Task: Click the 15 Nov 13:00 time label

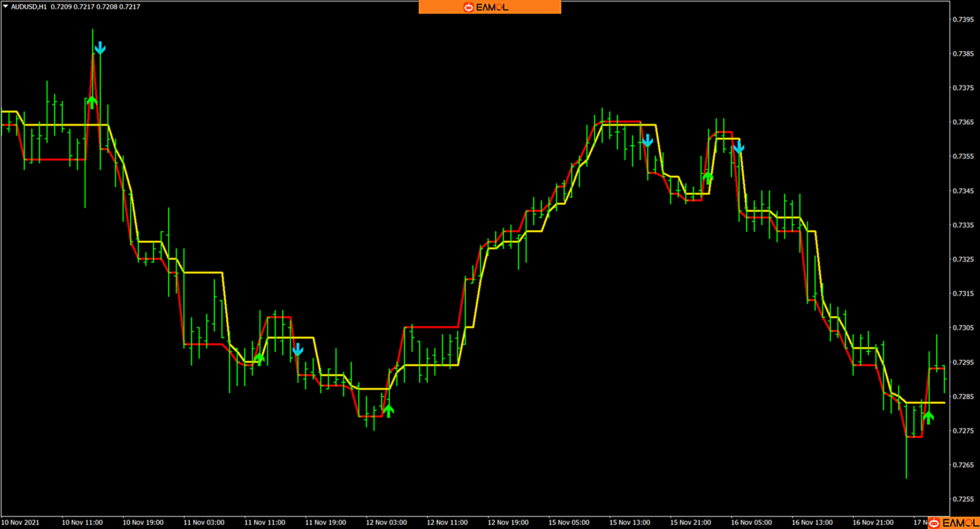Action: [630, 522]
